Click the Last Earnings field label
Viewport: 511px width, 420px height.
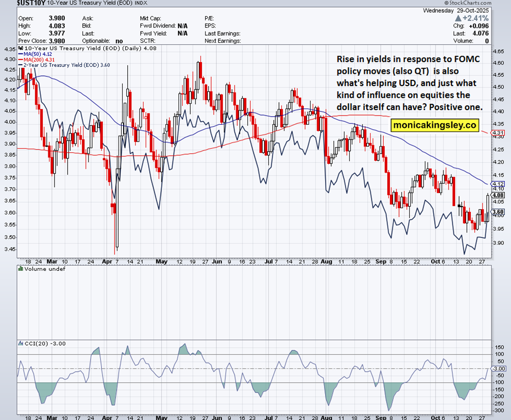coord(222,33)
